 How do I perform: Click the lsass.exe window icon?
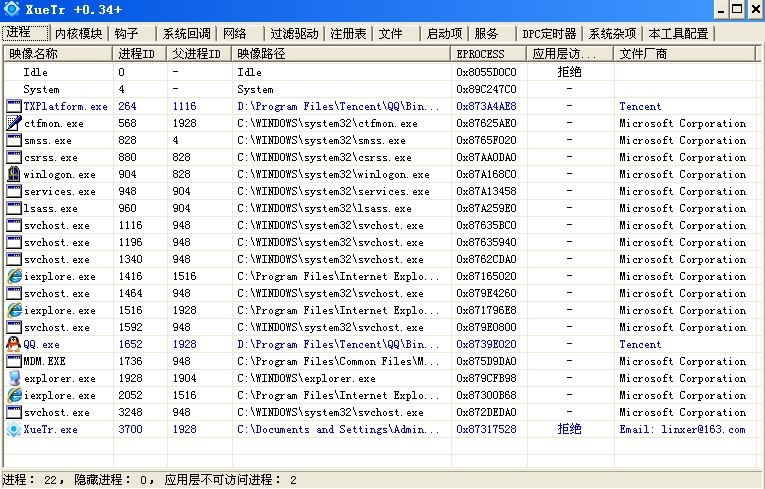coord(14,208)
